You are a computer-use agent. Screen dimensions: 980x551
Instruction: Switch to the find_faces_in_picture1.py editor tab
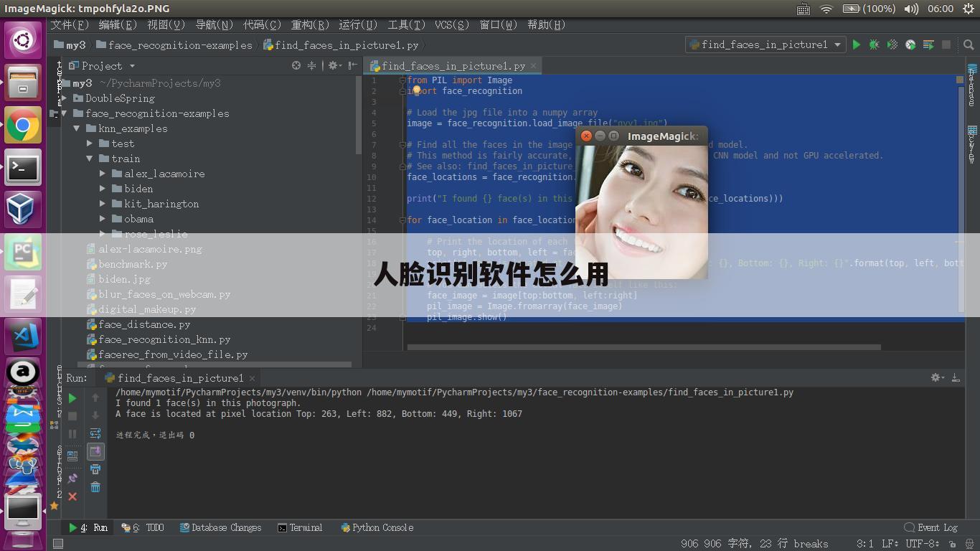pos(453,65)
